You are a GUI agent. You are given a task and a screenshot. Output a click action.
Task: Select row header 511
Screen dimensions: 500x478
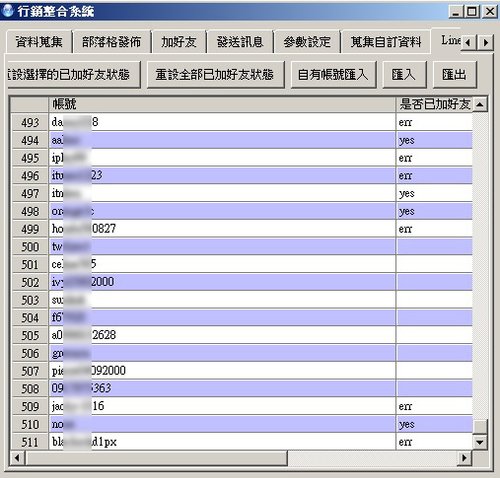coord(30,442)
